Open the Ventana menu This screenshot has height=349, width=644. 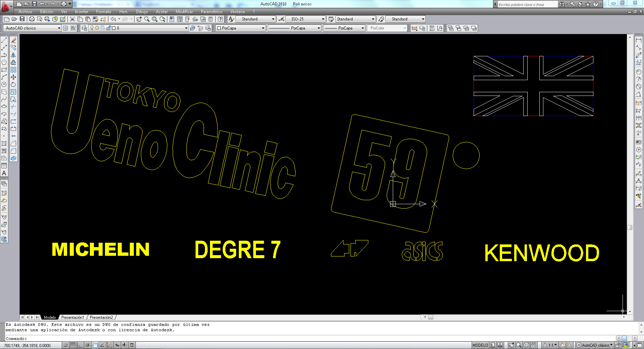click(237, 12)
